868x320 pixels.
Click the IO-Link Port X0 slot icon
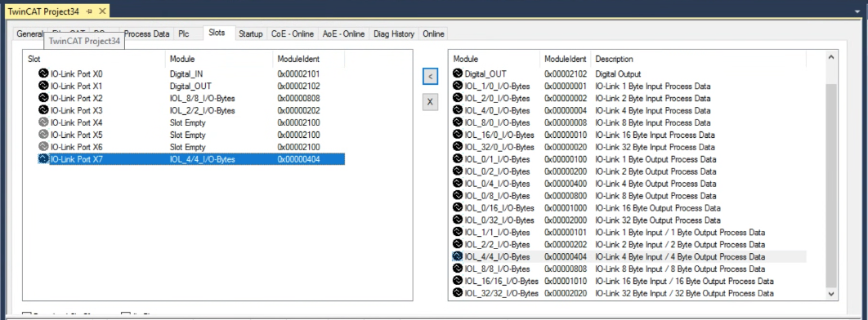(x=44, y=73)
